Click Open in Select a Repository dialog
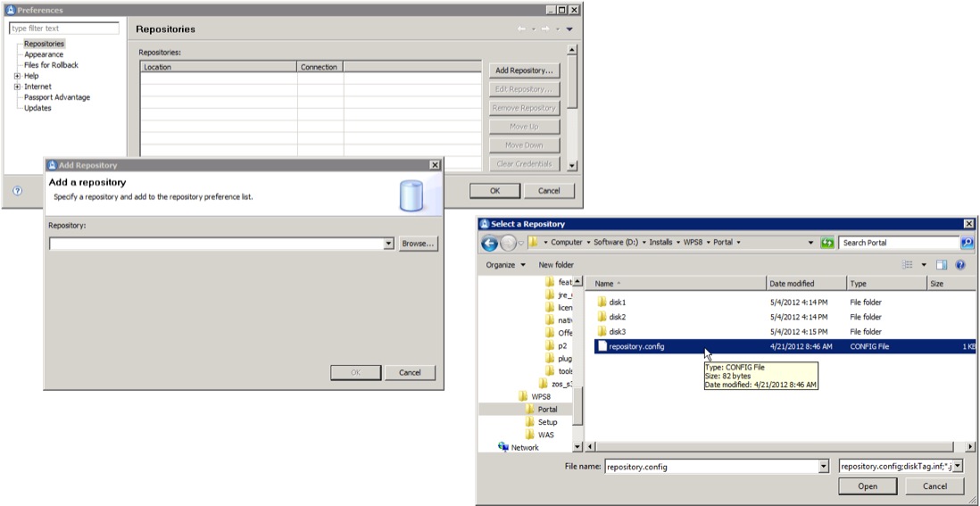The height and width of the screenshot is (506, 980). coord(868,486)
